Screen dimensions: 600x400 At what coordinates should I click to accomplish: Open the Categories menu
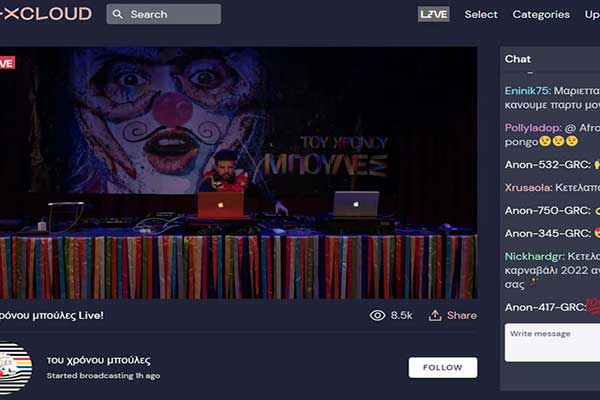[x=541, y=15]
